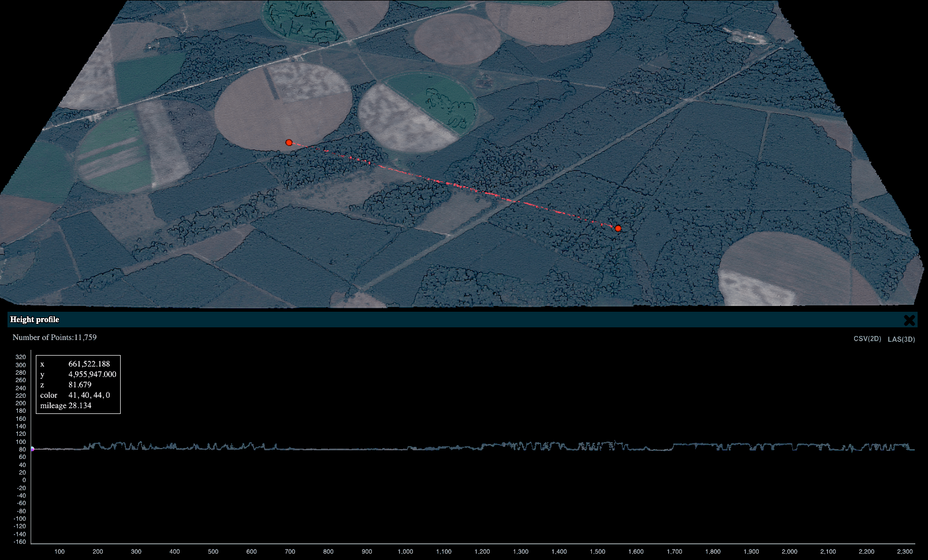
Task: Click the magenta point at profile start
Action: (32, 449)
